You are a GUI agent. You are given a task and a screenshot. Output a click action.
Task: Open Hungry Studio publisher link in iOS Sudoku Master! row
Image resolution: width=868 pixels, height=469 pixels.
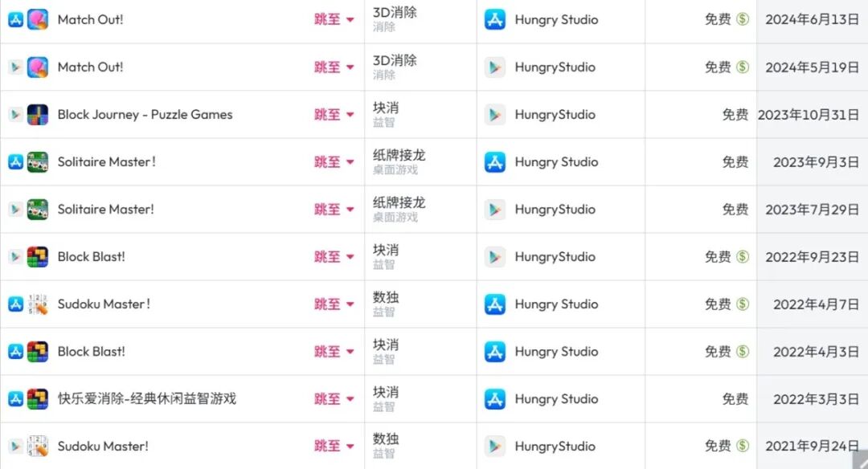[x=556, y=304]
